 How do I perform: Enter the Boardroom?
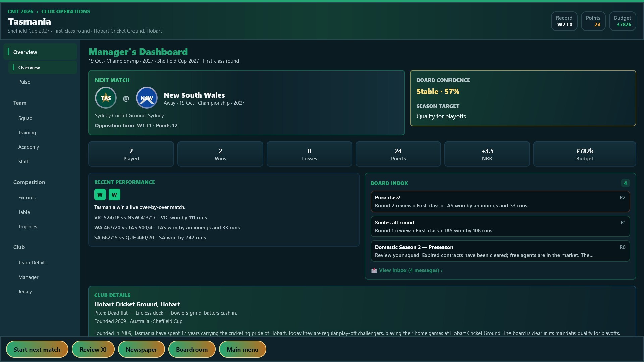pos(192,349)
